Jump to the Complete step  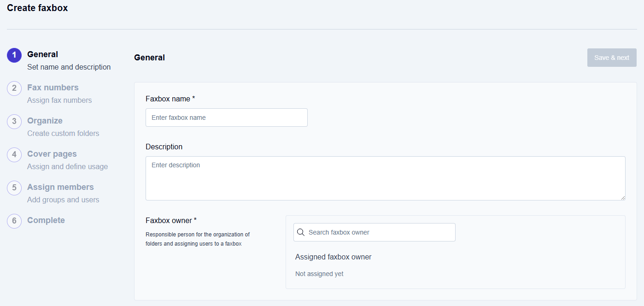pos(46,220)
